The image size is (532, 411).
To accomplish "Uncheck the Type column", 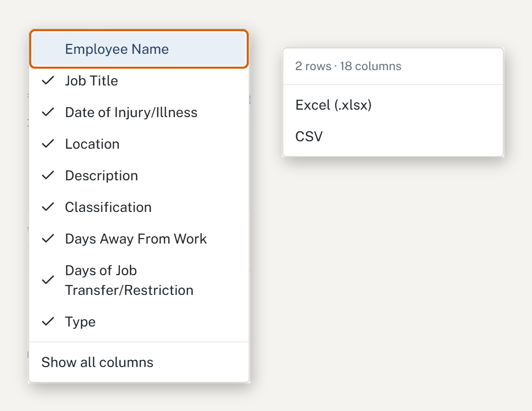I will [x=139, y=322].
